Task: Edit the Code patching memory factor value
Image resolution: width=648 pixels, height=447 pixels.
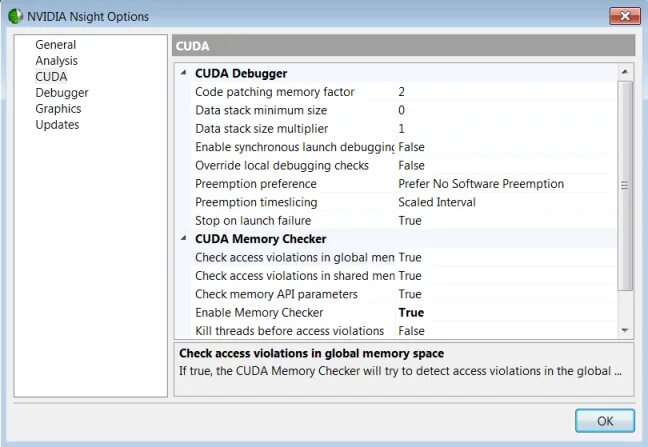Action: pos(505,92)
